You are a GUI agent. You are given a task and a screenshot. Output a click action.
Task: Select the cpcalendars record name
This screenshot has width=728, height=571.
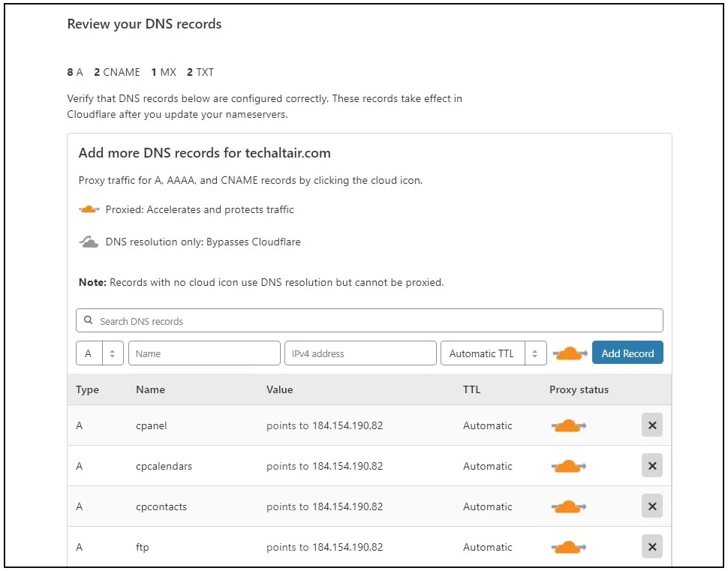164,466
